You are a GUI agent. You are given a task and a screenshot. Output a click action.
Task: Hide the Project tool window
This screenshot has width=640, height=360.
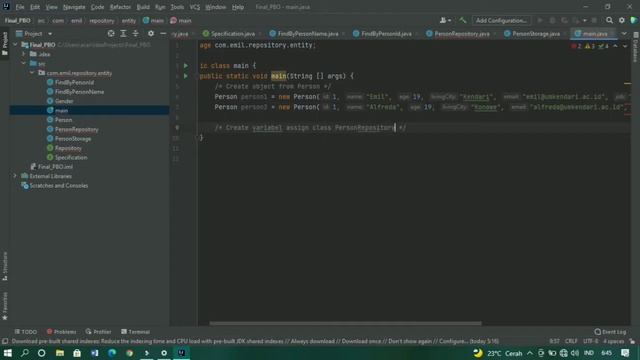click(163, 33)
